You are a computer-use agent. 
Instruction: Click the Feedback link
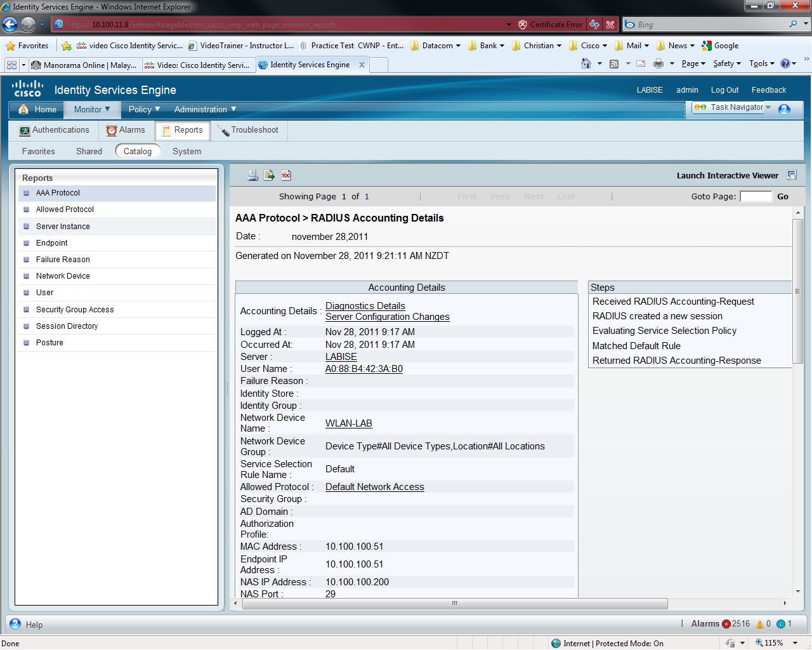pos(769,90)
